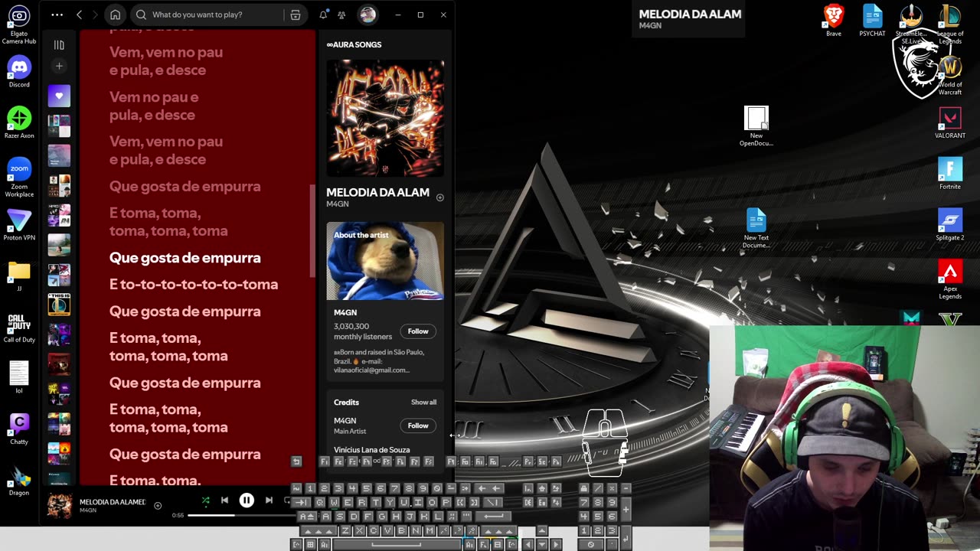Viewport: 980px width, 551px height.
Task: Click the now-playing album thumbnail
Action: (60, 506)
